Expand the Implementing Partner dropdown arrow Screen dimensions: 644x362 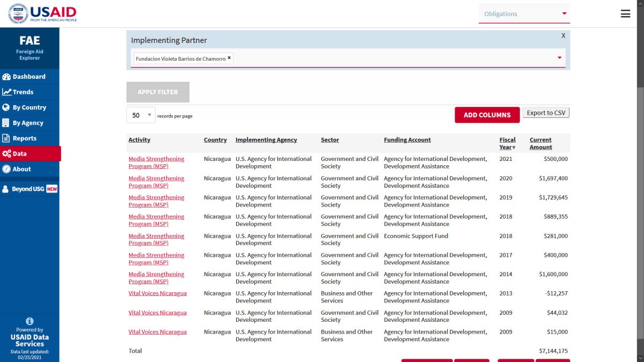[x=559, y=58]
